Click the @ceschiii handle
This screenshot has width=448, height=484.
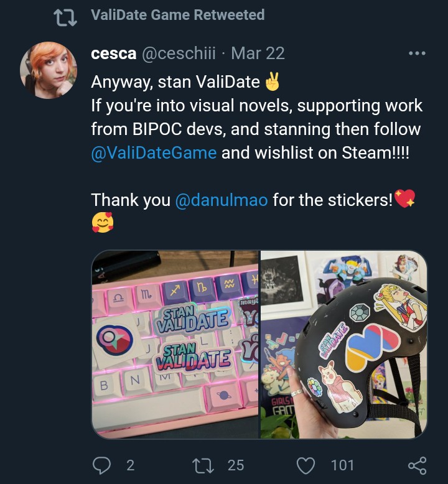(x=179, y=54)
